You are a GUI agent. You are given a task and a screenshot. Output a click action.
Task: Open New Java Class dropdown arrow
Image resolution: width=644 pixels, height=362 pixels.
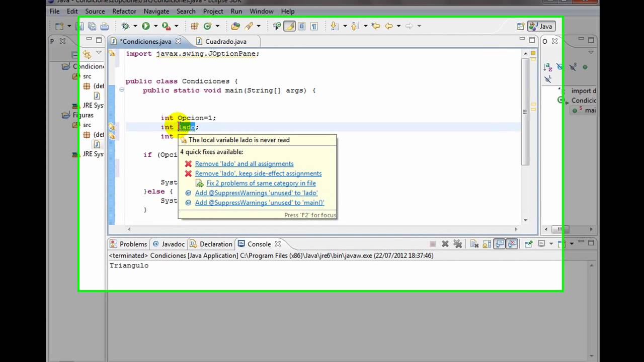pyautogui.click(x=217, y=26)
